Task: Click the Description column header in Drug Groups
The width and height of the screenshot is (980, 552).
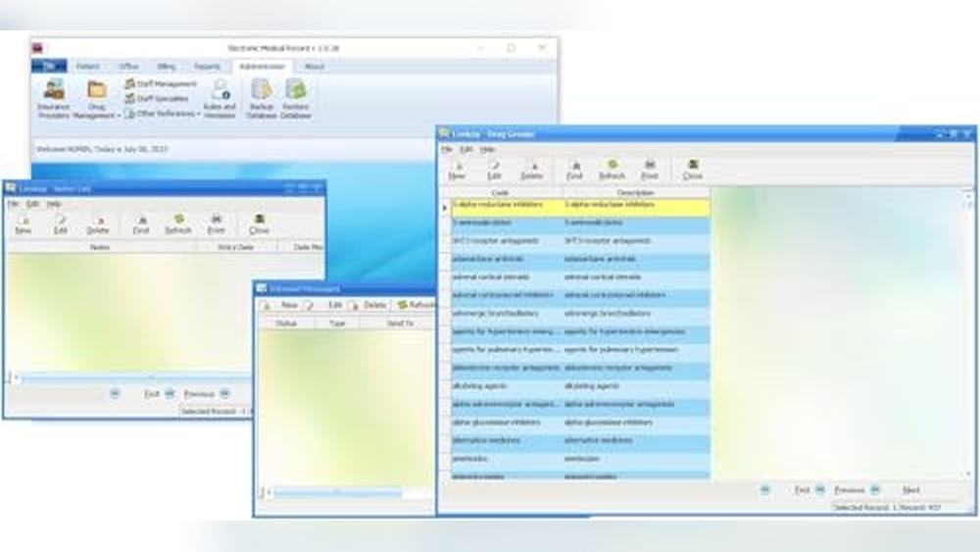Action: point(636,192)
